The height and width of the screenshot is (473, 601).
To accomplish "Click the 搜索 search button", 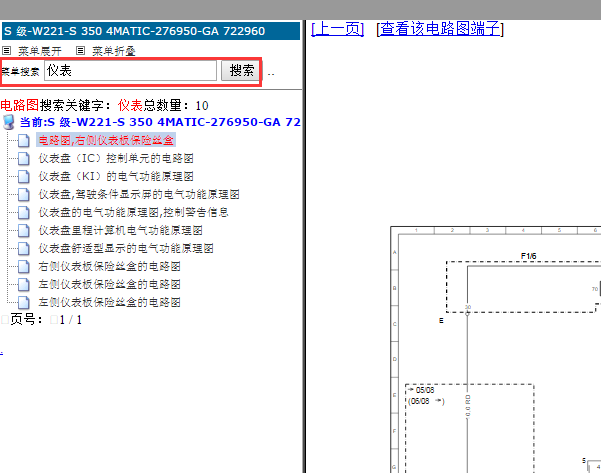I will pos(241,71).
